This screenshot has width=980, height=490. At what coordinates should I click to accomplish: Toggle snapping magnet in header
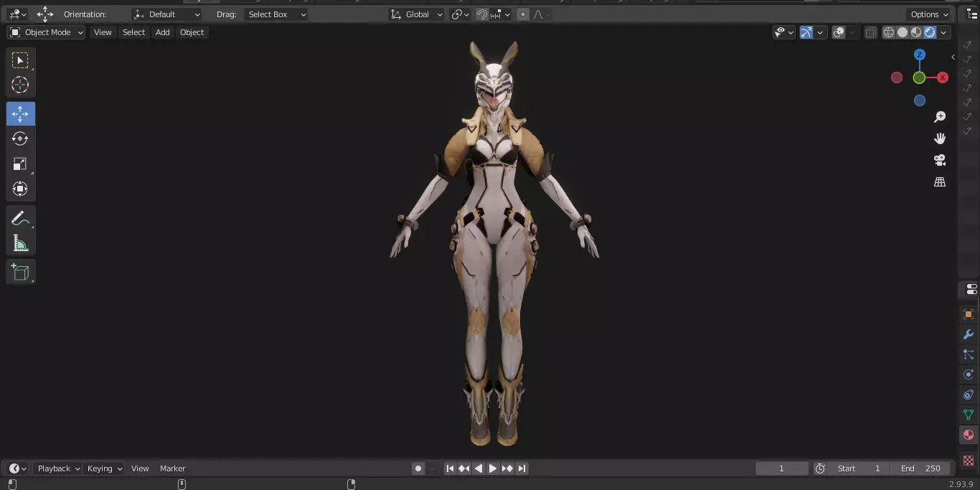point(482,14)
